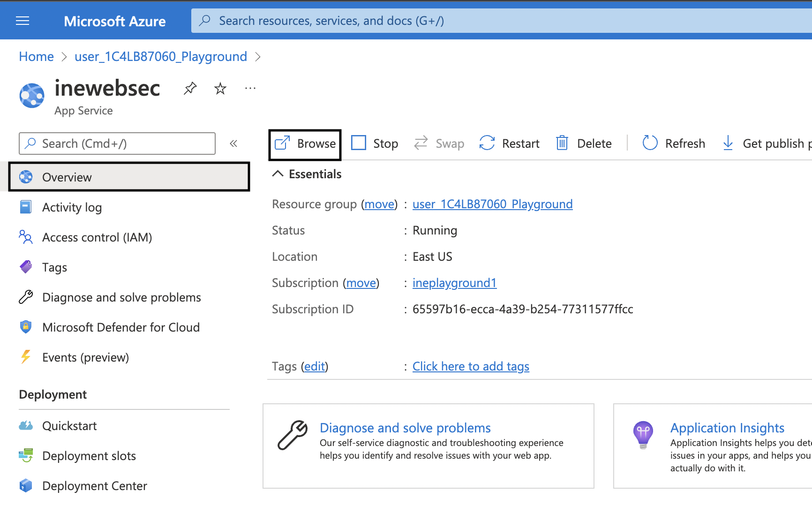The image size is (812, 514).
Task: Restart the app service
Action: click(510, 144)
